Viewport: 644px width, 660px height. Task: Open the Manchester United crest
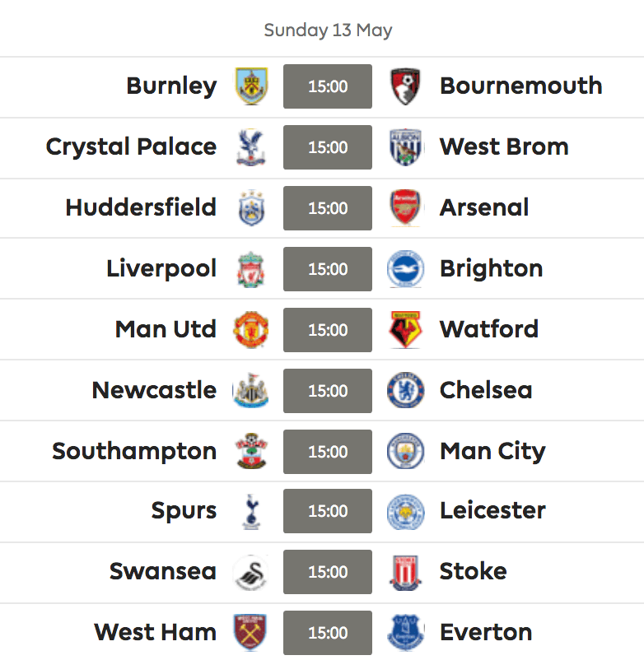coord(251,329)
